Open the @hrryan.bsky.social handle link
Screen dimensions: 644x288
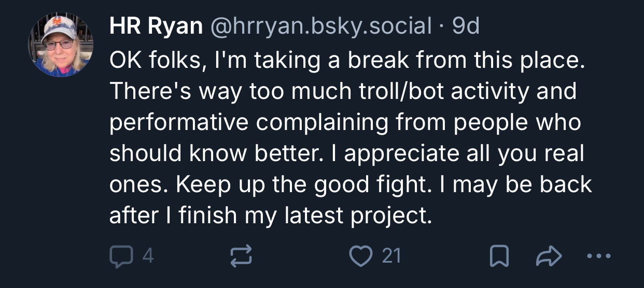(320, 26)
